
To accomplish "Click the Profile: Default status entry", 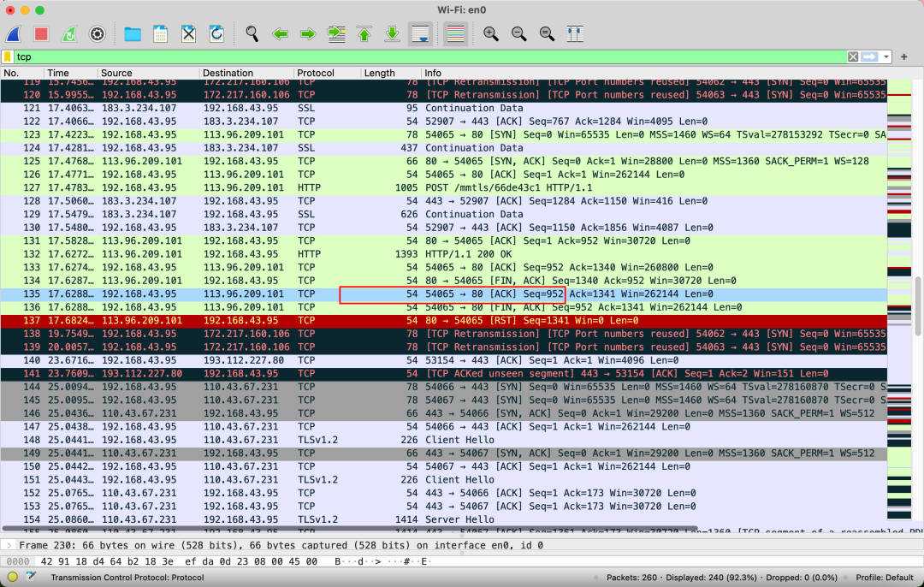I will pyautogui.click(x=885, y=578).
